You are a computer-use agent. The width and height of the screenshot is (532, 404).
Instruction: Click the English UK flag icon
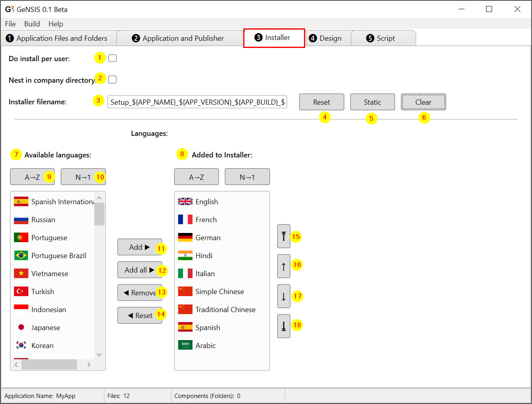click(185, 201)
